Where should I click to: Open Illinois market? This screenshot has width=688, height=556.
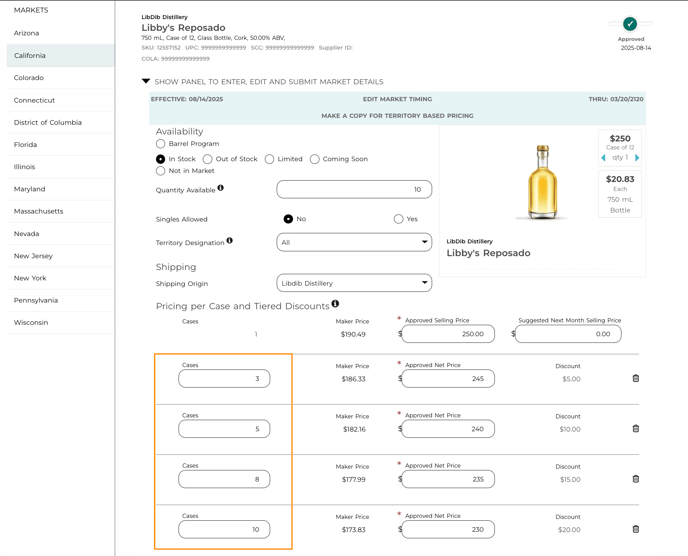coord(61,167)
